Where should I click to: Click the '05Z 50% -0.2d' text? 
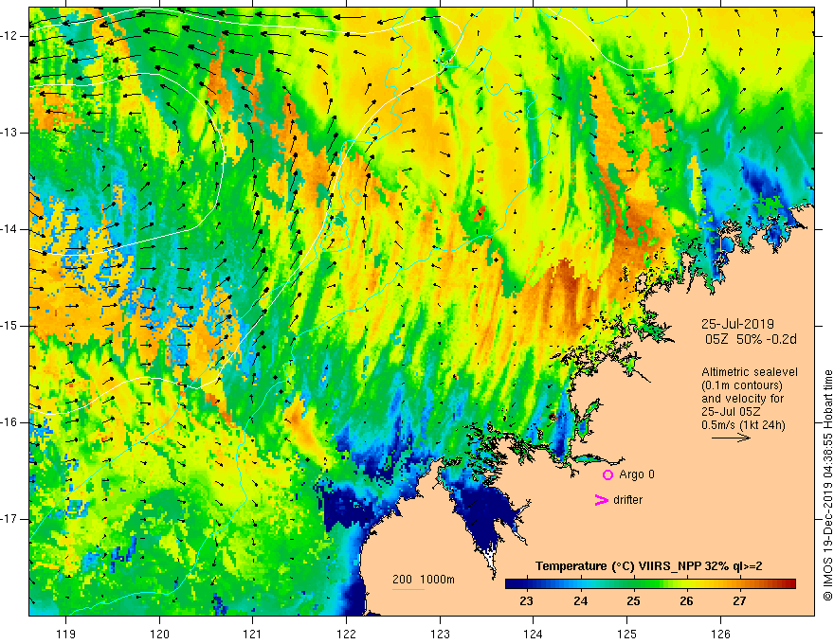pyautogui.click(x=751, y=340)
